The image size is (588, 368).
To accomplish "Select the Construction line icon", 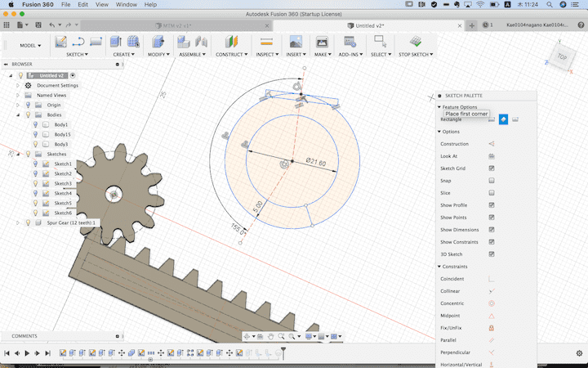I will coord(492,144).
